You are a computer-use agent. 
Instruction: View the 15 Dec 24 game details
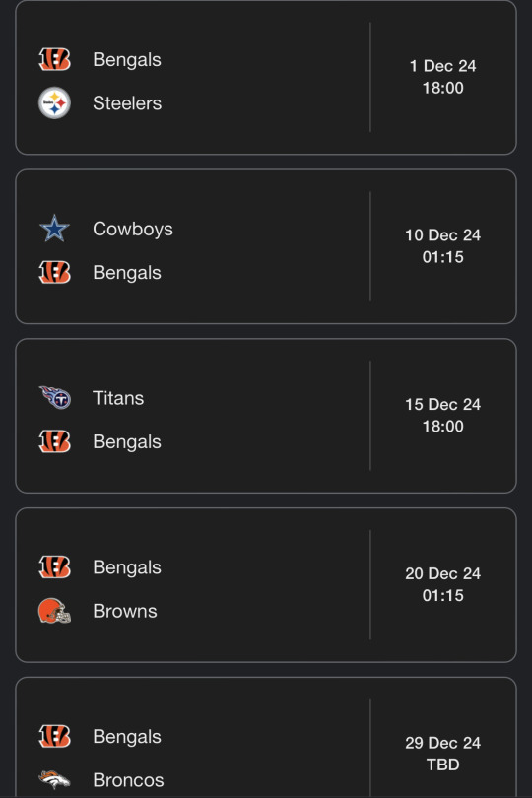point(266,416)
